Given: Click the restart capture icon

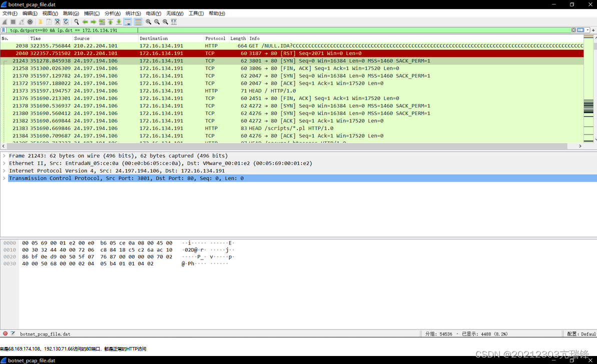Looking at the screenshot, I should click(22, 22).
